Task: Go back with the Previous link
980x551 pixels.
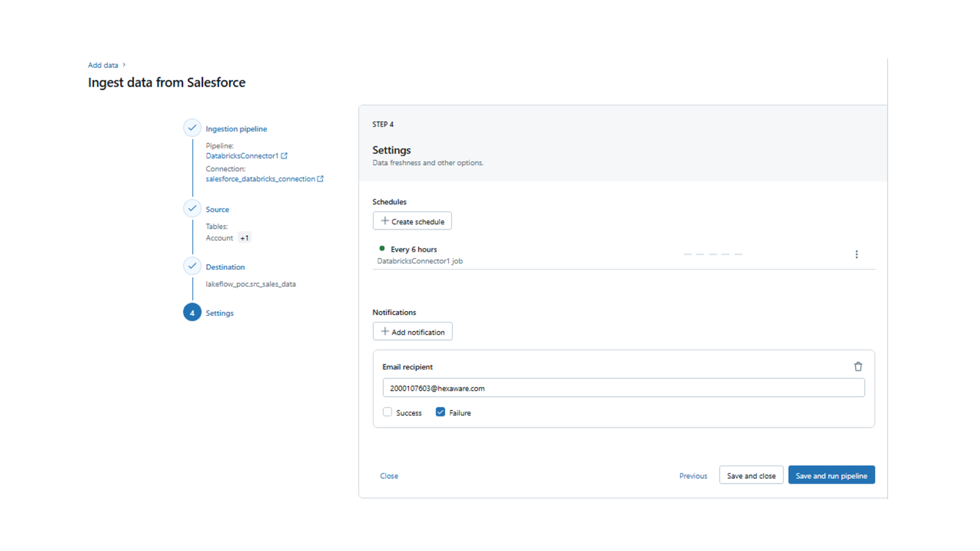Action: point(693,475)
